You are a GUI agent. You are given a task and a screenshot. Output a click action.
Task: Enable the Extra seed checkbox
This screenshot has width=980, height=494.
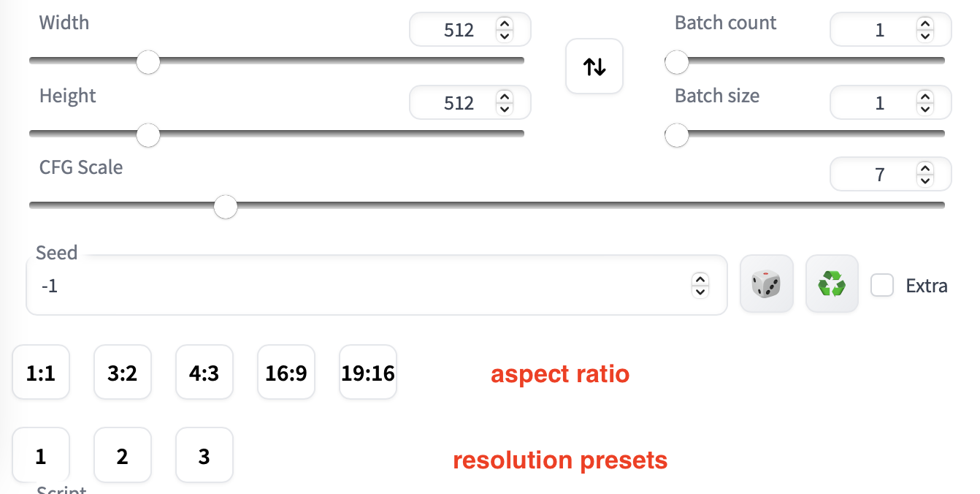tap(882, 286)
